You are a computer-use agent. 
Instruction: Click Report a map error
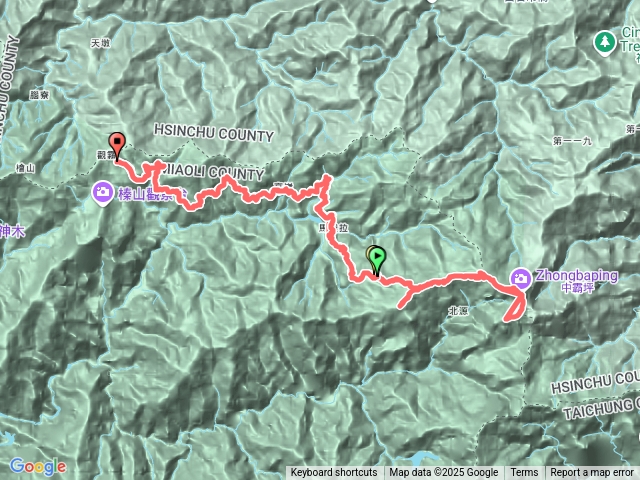[x=591, y=473]
